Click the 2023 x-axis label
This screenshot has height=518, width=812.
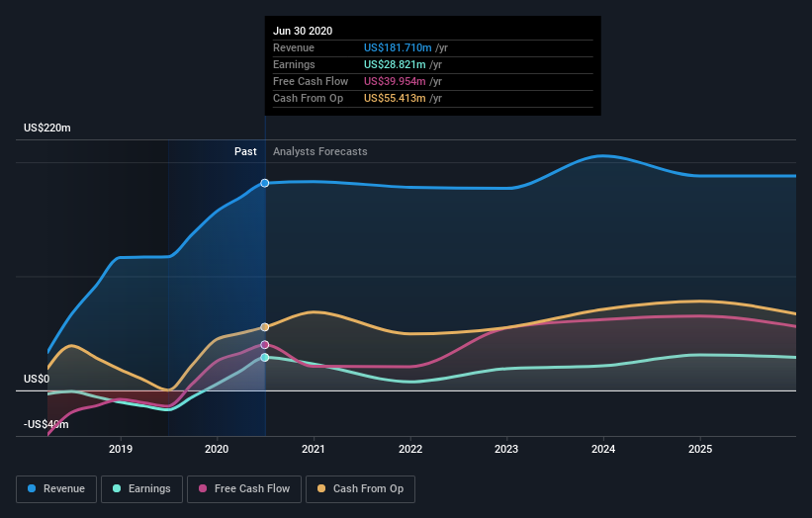tap(506, 449)
